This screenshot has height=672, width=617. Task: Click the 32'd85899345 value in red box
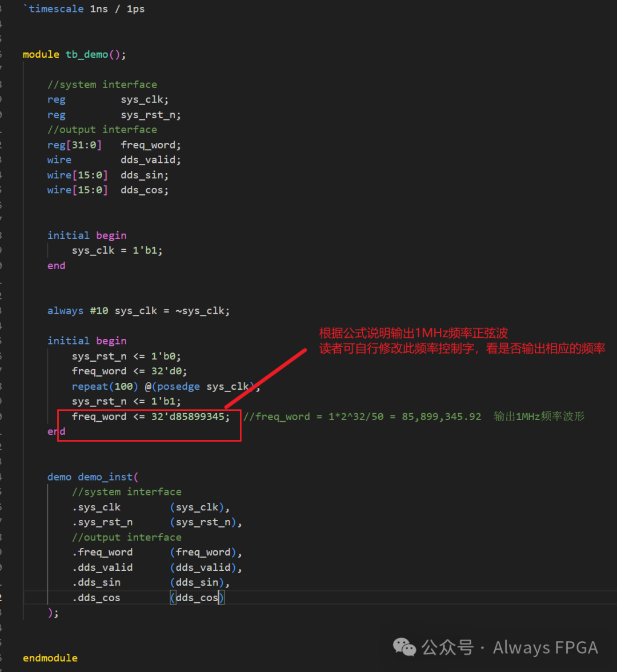[x=190, y=417]
